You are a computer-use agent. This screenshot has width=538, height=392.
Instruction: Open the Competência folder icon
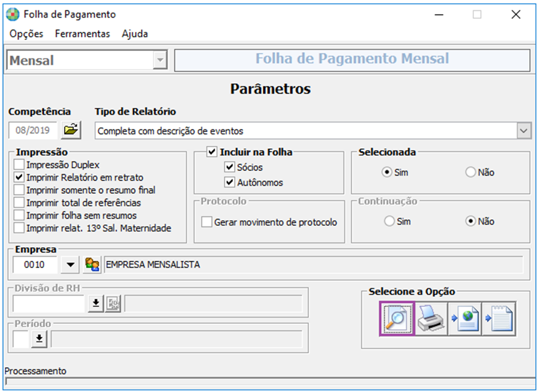coord(71,130)
